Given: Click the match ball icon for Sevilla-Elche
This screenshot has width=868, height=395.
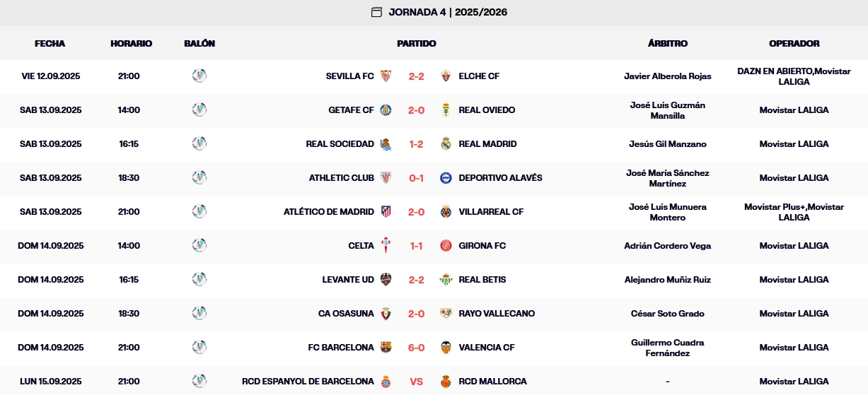Looking at the screenshot, I should (199, 76).
